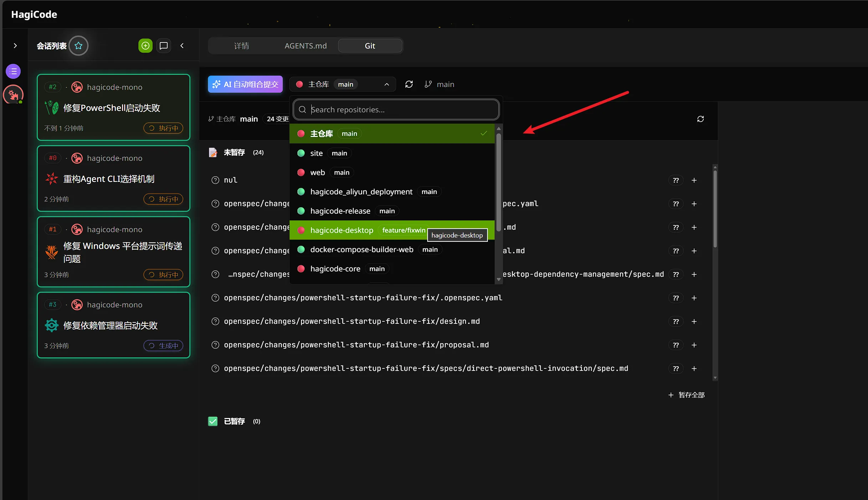This screenshot has width=868, height=500.
Task: Expand left sidebar with chevron arrow
Action: [x=15, y=46]
